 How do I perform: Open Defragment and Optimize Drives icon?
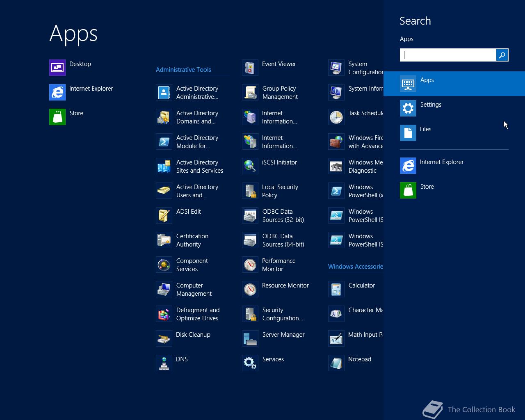pos(164,314)
